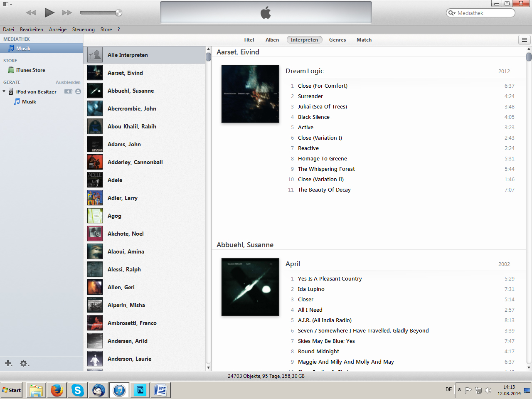Select artist Aarset, Eivind in list
532x399 pixels.
pyautogui.click(x=144, y=73)
